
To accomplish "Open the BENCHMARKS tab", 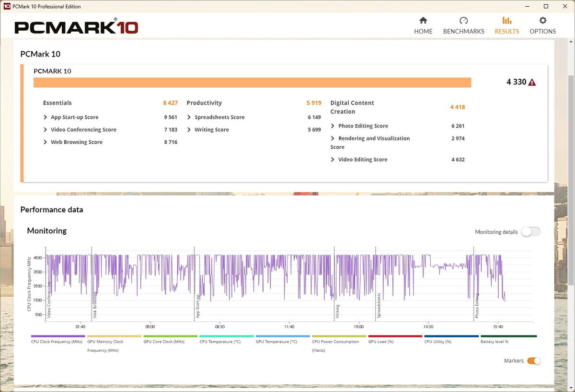I will pos(463,26).
